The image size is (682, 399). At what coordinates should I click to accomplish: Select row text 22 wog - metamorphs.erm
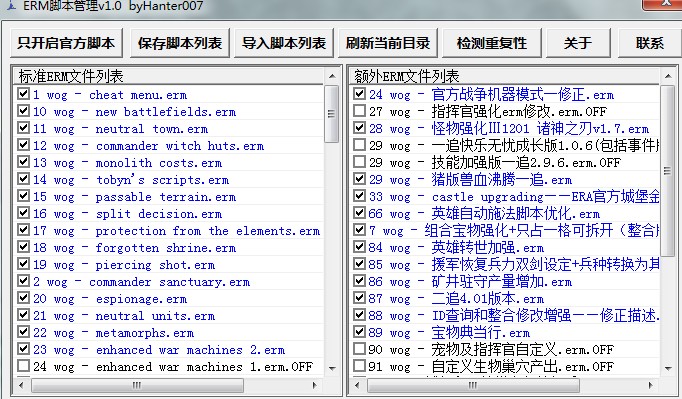click(x=114, y=333)
